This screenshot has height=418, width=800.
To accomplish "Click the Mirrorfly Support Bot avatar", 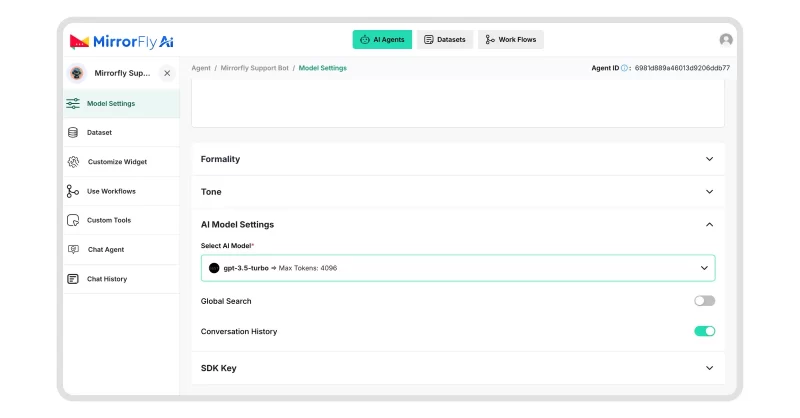I will [x=77, y=73].
